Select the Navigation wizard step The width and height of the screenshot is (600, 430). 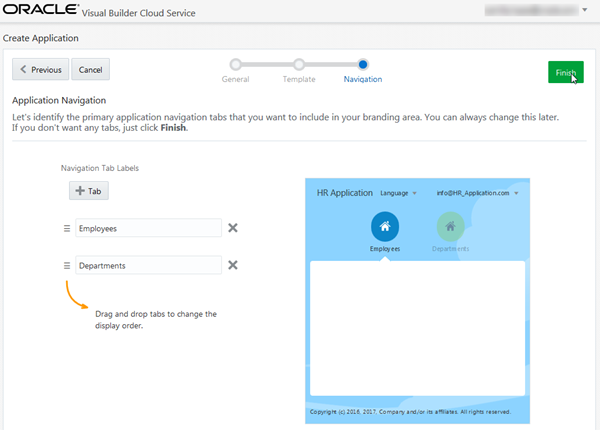point(363,64)
